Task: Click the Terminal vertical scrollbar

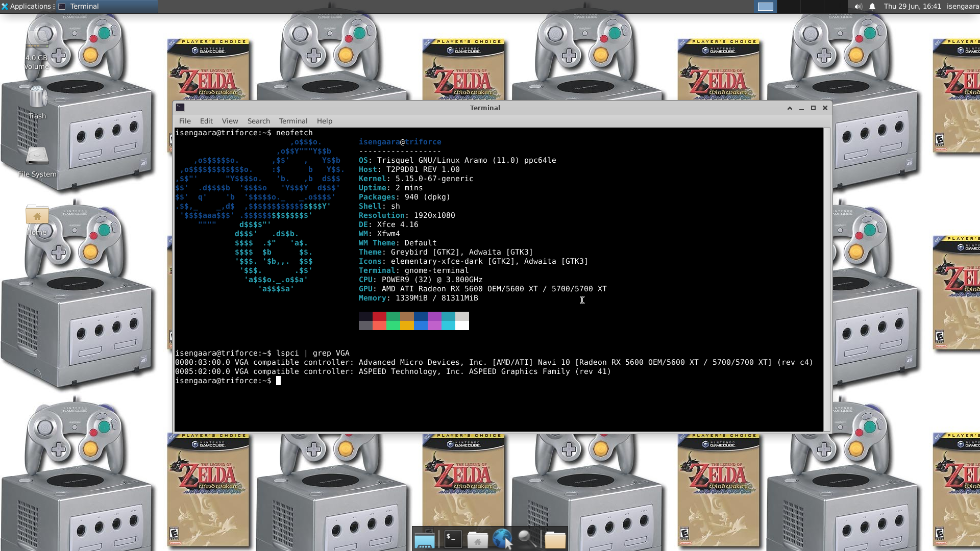Action: pos(827,280)
